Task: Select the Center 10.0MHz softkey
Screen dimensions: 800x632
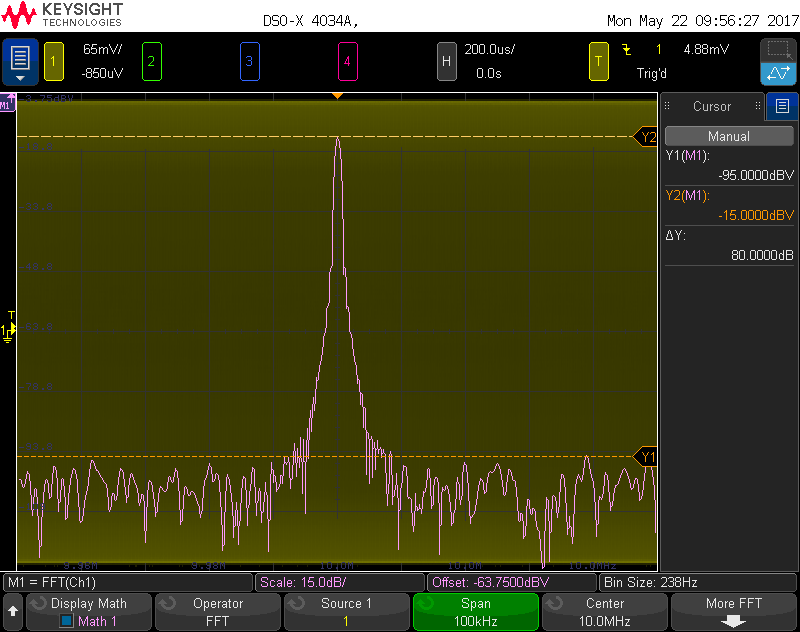Action: [x=605, y=612]
